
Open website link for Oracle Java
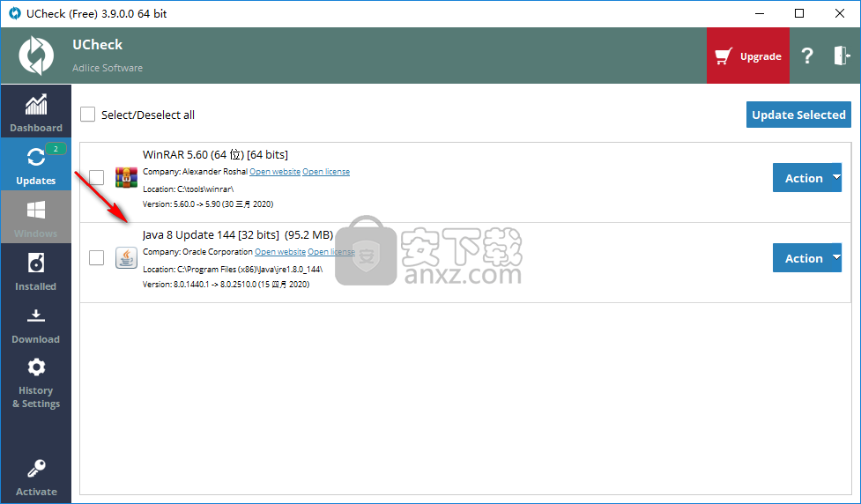pos(280,252)
